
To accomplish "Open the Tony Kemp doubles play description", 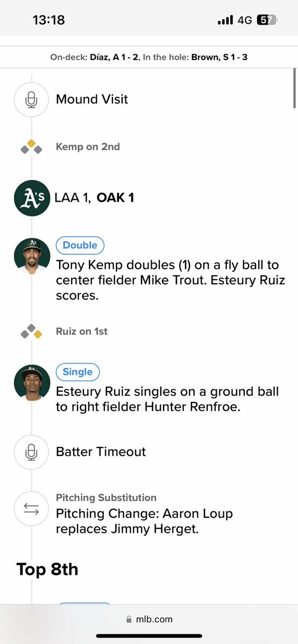I will (x=171, y=280).
